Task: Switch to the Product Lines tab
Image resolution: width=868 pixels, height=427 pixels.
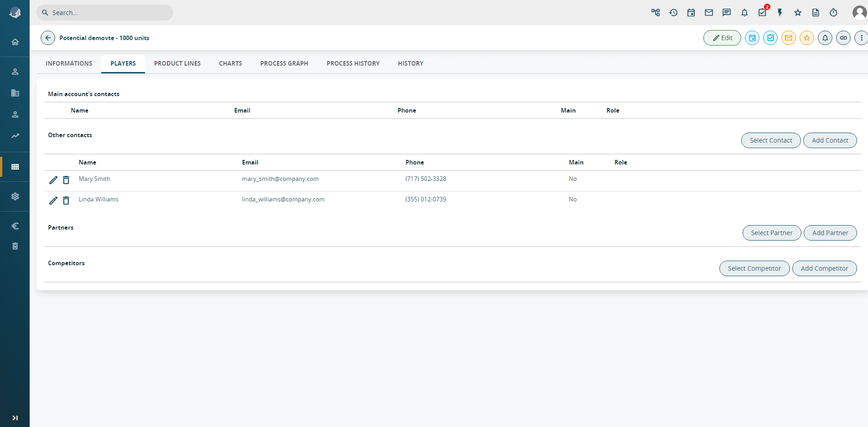Action: [x=177, y=63]
